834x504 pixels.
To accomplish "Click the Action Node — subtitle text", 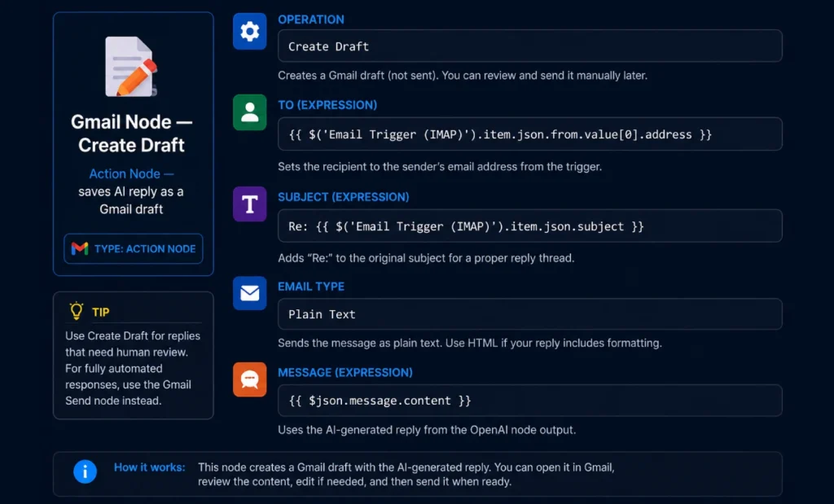I will click(131, 174).
